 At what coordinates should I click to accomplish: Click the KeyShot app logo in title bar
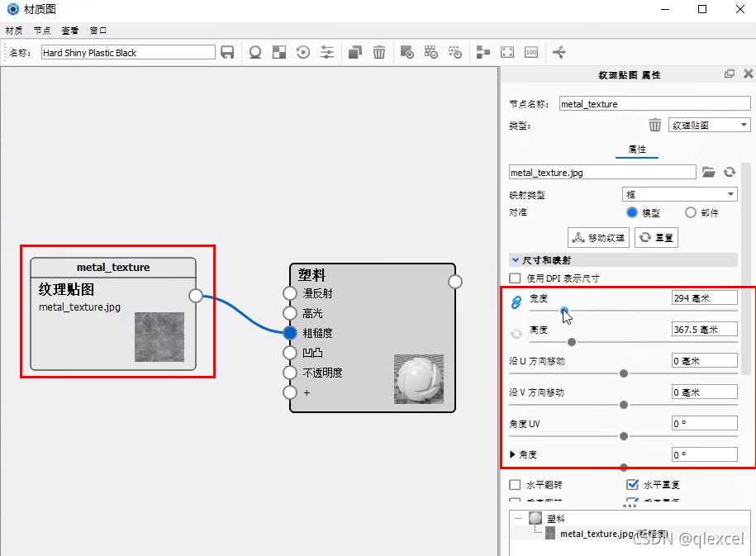pyautogui.click(x=13, y=9)
